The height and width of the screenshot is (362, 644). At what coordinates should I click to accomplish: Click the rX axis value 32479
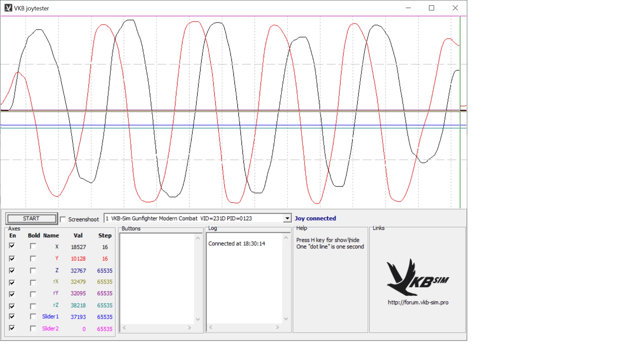coord(78,282)
